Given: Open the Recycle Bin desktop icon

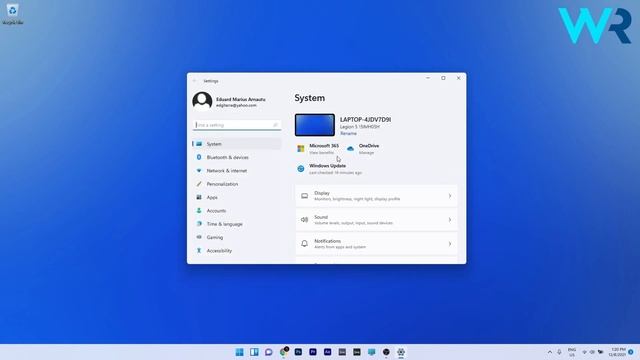Looking at the screenshot, I should click(x=13, y=14).
